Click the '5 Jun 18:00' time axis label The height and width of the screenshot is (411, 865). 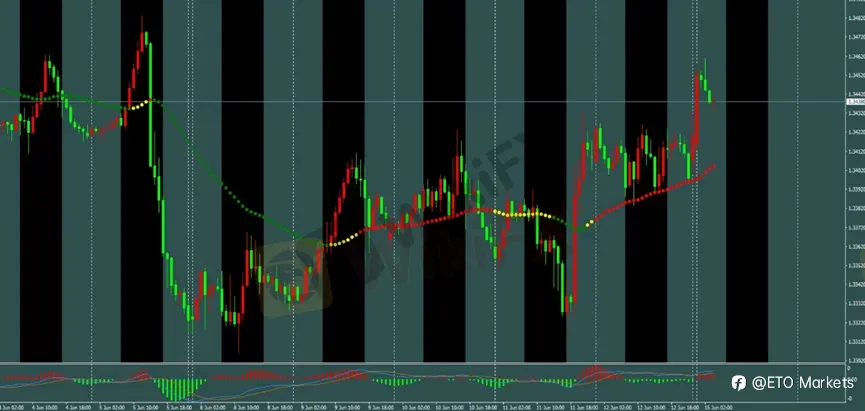179,407
